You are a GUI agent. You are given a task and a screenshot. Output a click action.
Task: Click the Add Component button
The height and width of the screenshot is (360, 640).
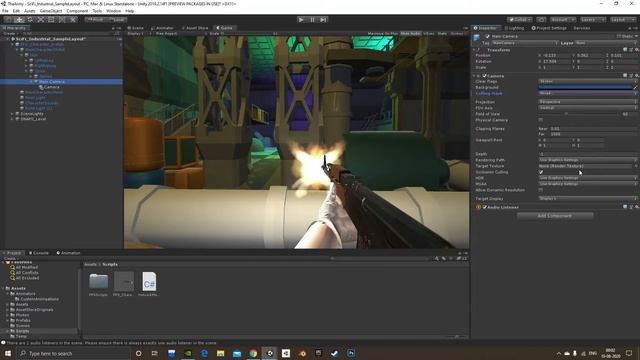coord(555,216)
